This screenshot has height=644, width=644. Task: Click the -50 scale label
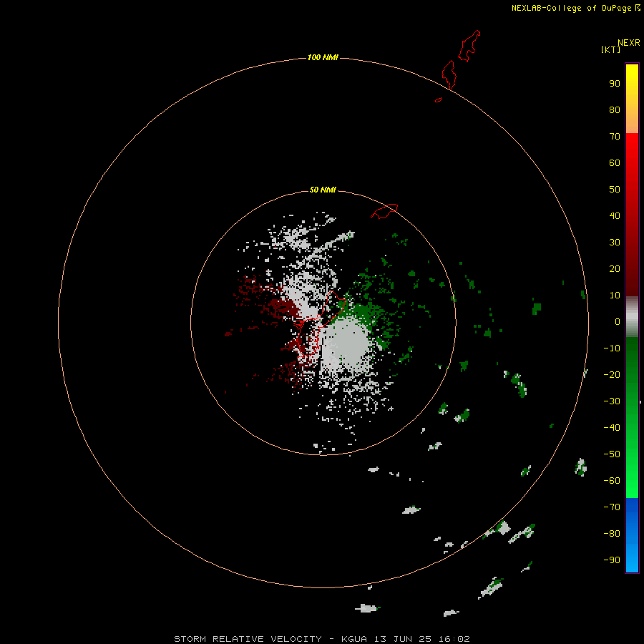point(612,454)
